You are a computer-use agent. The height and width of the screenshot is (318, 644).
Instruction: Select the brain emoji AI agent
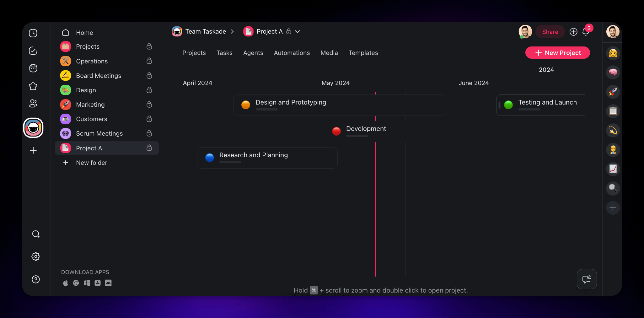[613, 72]
